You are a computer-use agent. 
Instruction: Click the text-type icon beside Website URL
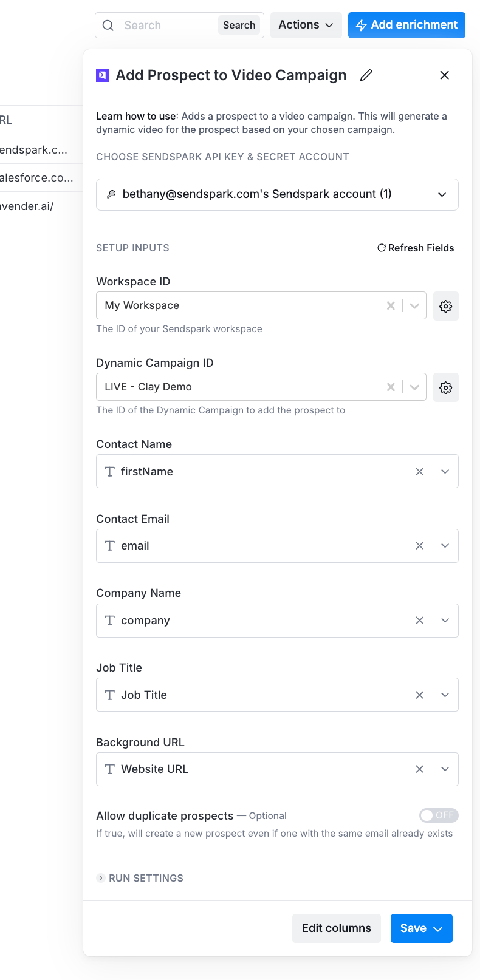(110, 769)
